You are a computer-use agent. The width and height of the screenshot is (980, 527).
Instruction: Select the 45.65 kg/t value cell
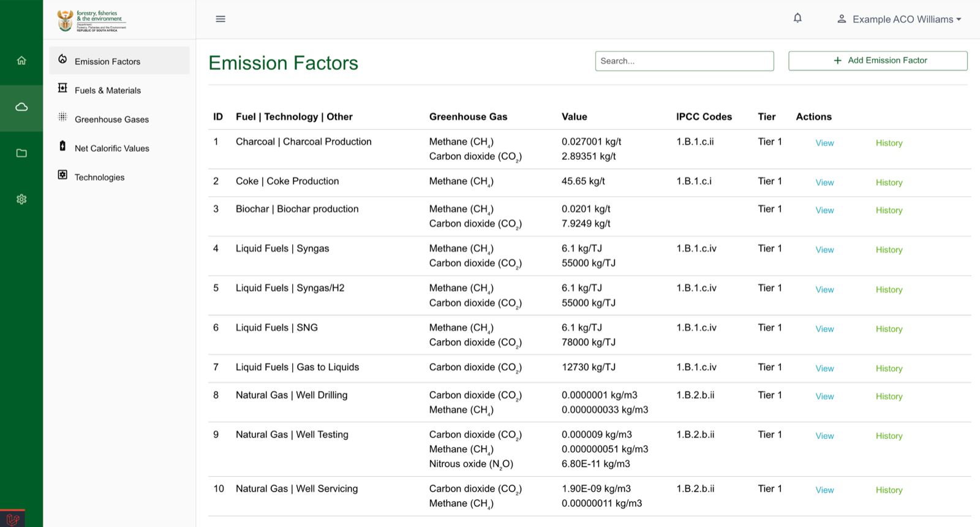point(583,181)
